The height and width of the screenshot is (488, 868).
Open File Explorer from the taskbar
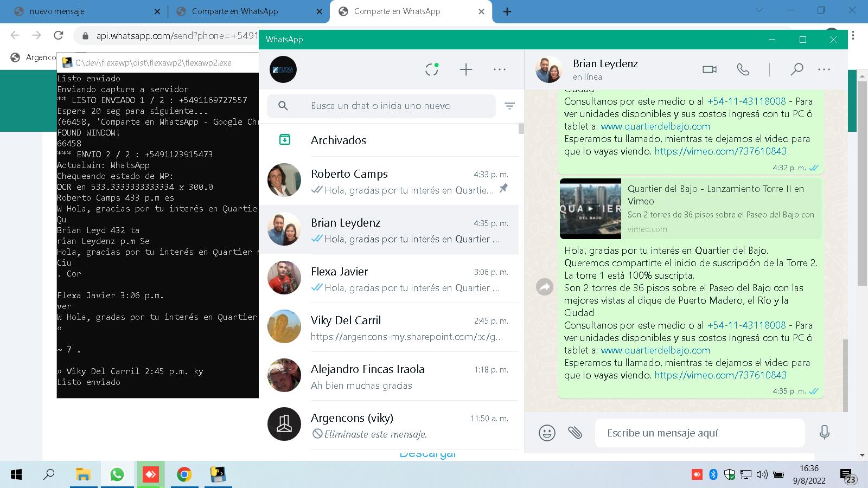pyautogui.click(x=83, y=475)
